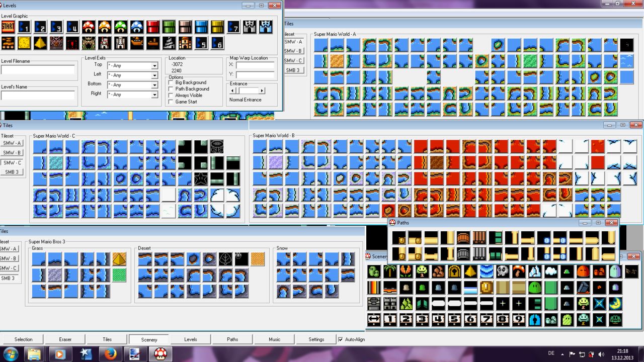Click the Map Warp X input field
Viewport: 644px width, 362px height.
pyautogui.click(x=256, y=65)
